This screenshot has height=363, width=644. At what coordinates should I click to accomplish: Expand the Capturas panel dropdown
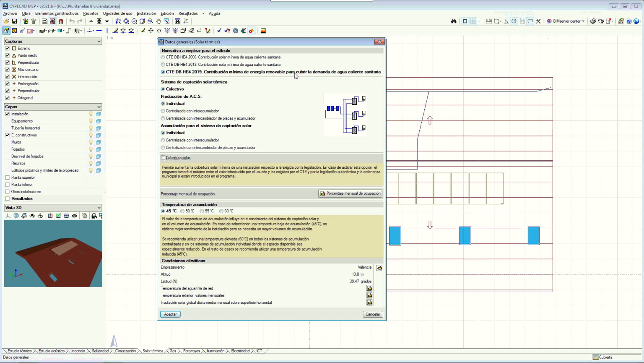99,42
